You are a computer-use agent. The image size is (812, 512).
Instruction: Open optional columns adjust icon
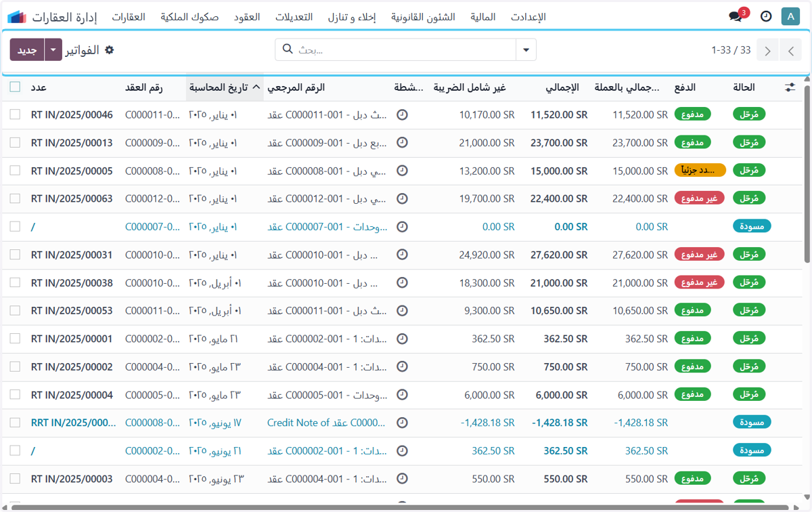[x=790, y=87]
